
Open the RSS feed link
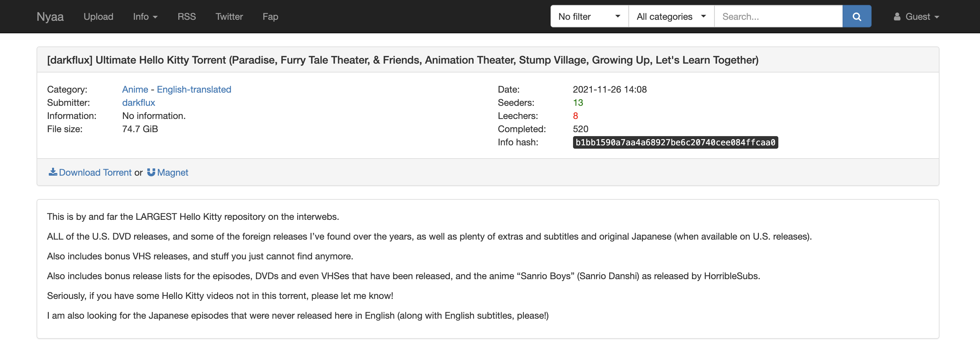187,16
